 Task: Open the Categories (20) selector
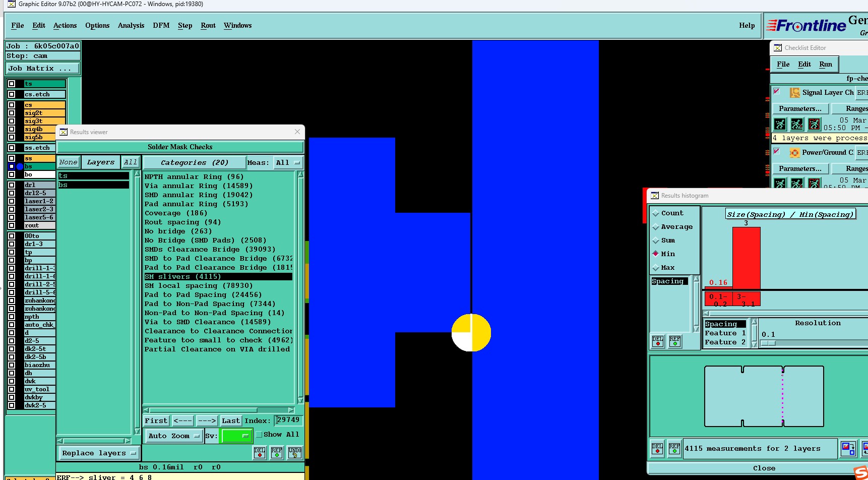coord(195,163)
